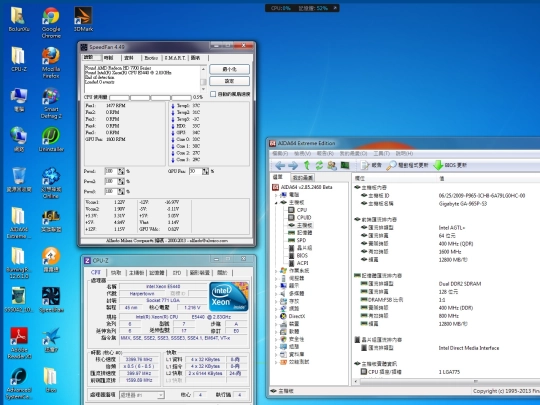This screenshot has width=540, height=405.
Task: Open the IObit Uninstaller shortcut
Action: coord(51,139)
